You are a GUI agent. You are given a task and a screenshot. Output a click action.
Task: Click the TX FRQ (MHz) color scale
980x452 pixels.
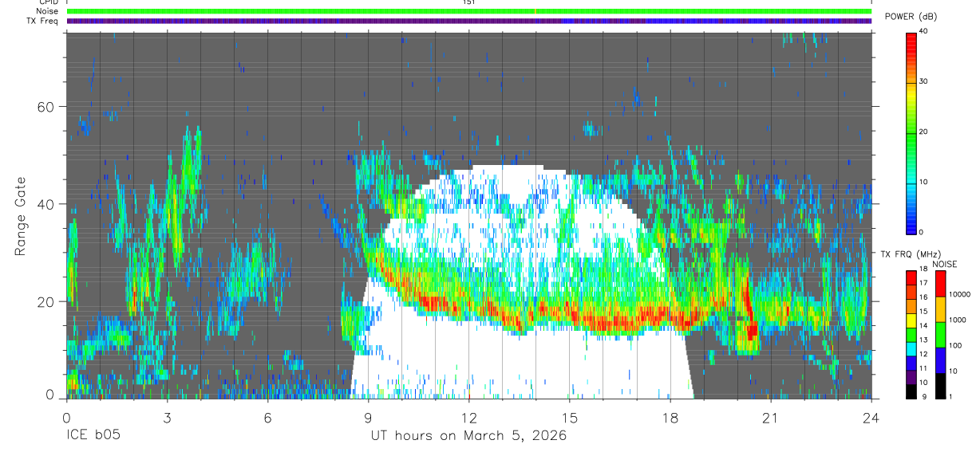coord(911,334)
